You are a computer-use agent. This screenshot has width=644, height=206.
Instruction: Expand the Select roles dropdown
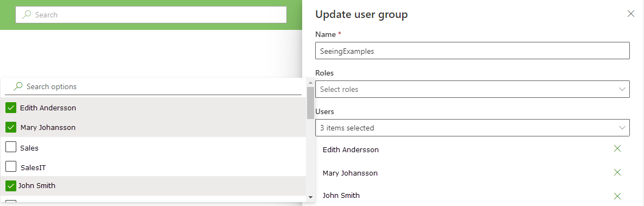[x=472, y=89]
